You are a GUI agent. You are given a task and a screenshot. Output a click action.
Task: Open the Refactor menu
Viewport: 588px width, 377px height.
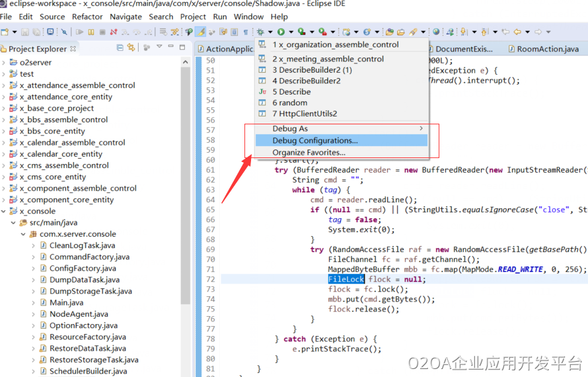(87, 17)
